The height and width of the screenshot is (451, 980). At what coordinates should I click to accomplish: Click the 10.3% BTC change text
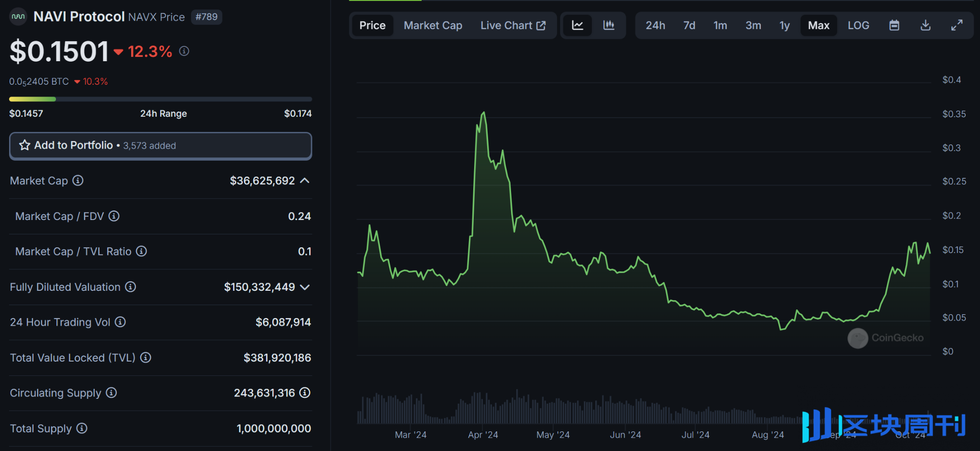click(95, 82)
